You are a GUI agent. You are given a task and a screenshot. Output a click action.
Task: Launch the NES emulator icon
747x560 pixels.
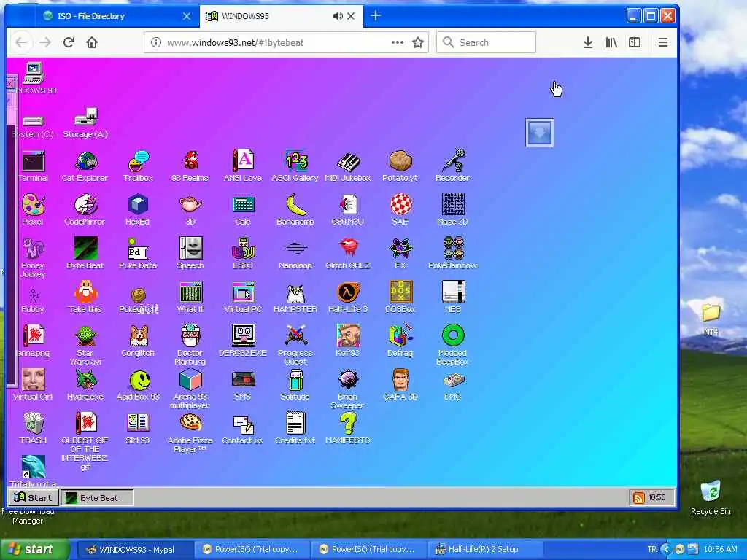tap(452, 297)
